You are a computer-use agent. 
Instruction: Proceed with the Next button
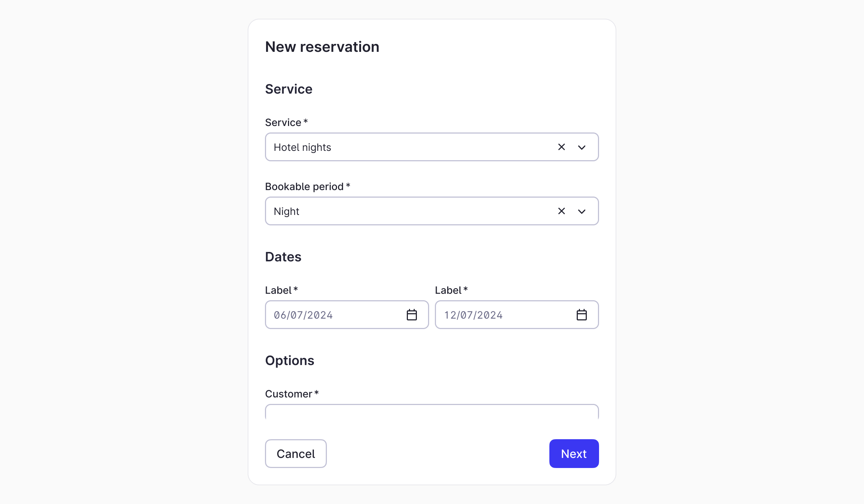click(574, 454)
